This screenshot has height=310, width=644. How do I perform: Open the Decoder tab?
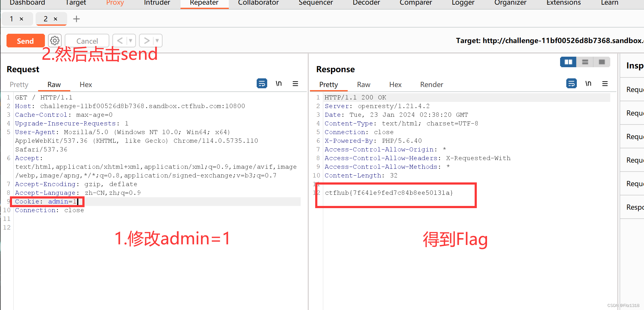[366, 3]
